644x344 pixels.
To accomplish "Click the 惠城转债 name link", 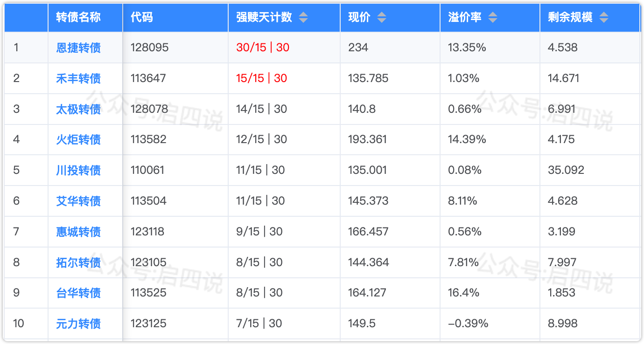I will 78,232.
